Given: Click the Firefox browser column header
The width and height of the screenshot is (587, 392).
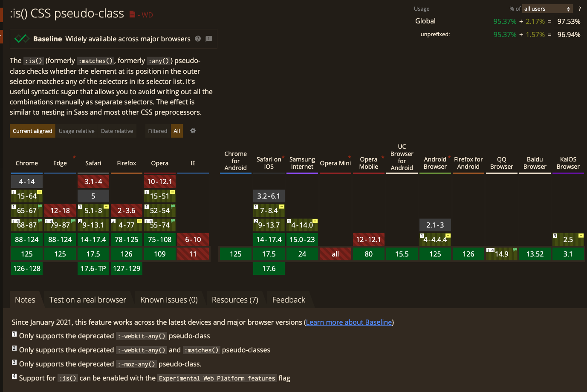Looking at the screenshot, I should [x=127, y=163].
